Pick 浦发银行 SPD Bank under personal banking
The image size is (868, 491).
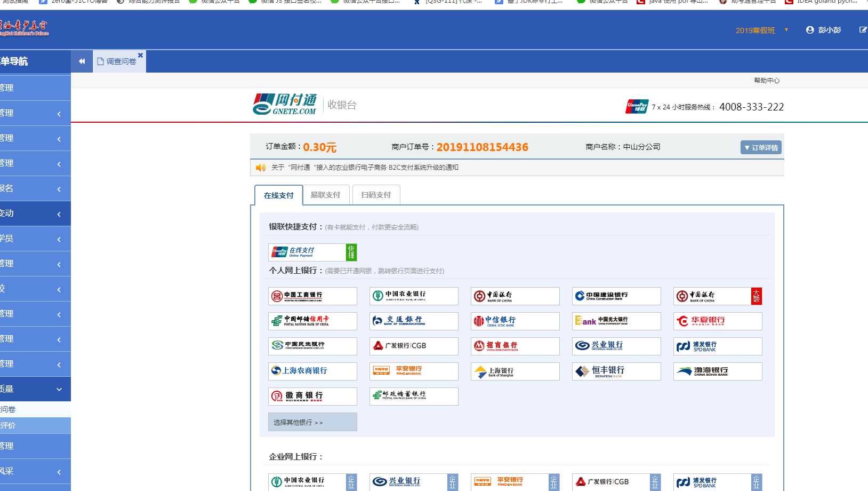tap(718, 346)
